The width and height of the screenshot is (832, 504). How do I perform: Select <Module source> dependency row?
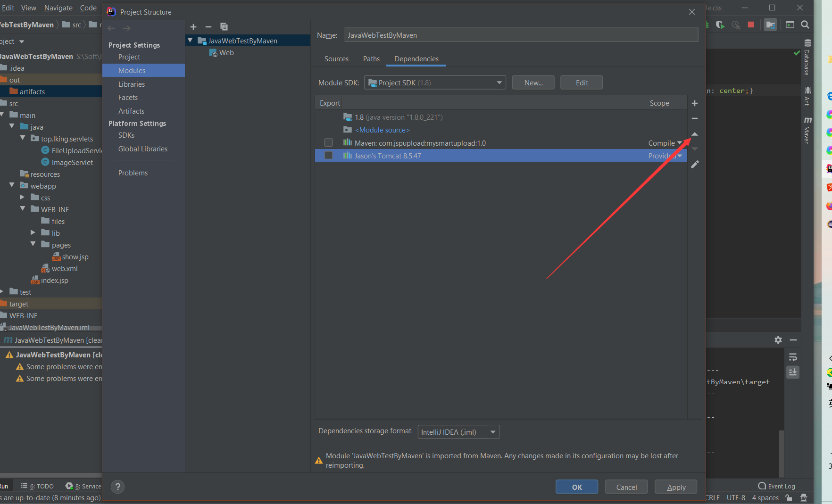point(501,130)
